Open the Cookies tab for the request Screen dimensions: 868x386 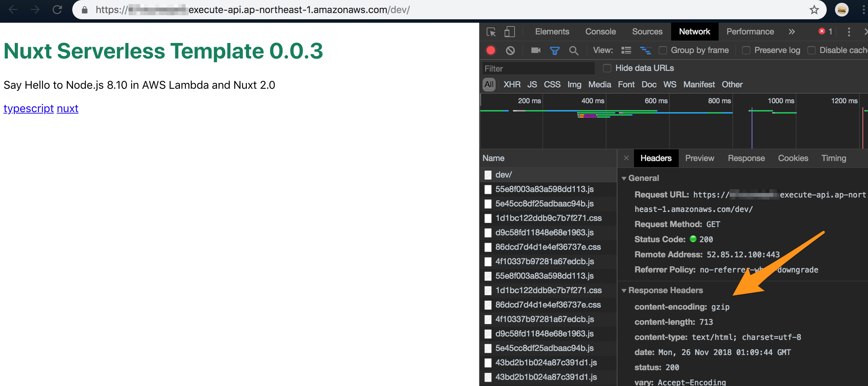(x=793, y=158)
